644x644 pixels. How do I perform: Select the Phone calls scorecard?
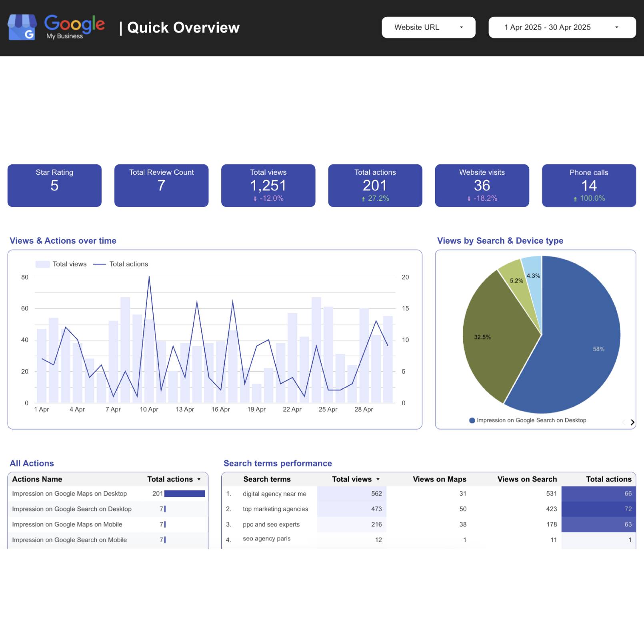[x=588, y=185]
